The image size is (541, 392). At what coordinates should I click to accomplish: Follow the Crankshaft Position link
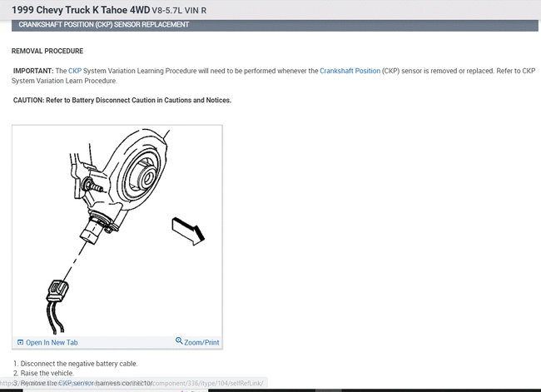point(350,71)
